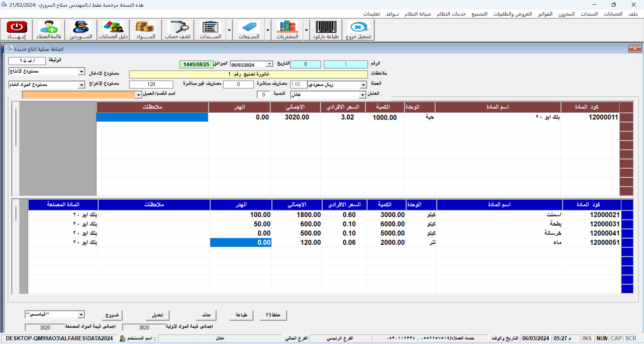The height and width of the screenshot is (344, 644).
Task: Expand the المبيعات toolbar dropdown arrow
Action: click(268, 30)
